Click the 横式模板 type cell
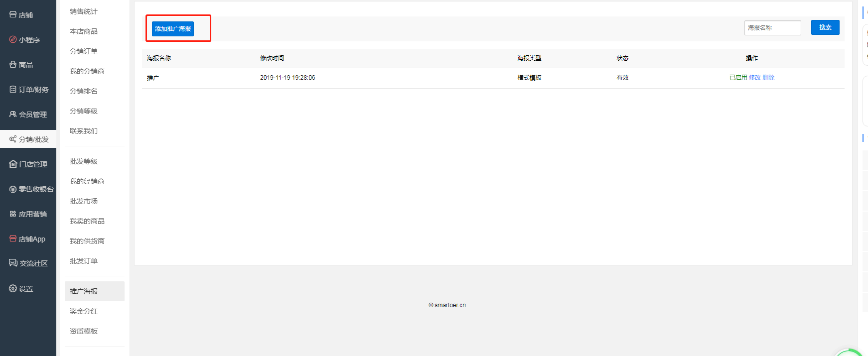 529,78
